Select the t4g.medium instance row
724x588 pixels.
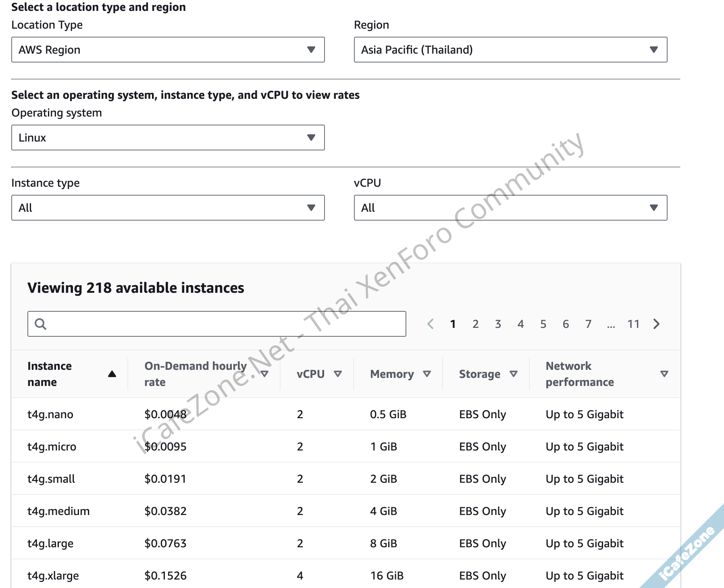58,511
